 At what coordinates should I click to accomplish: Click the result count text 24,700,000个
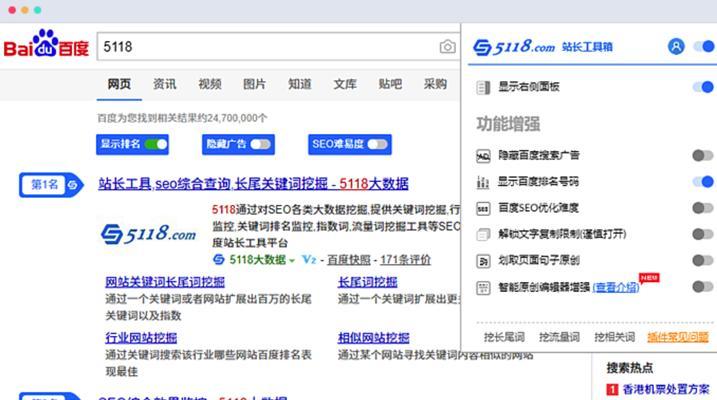click(x=236, y=118)
